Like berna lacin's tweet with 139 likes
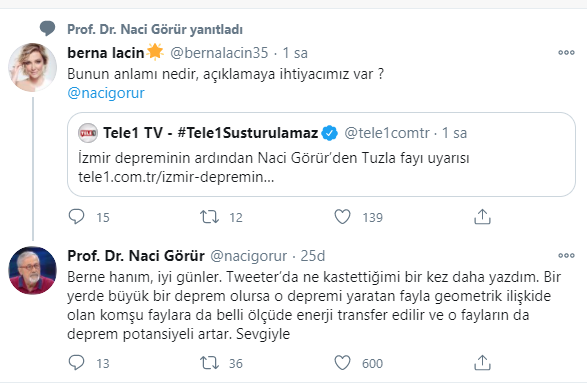Screen dimensions: 587x388 342,217
